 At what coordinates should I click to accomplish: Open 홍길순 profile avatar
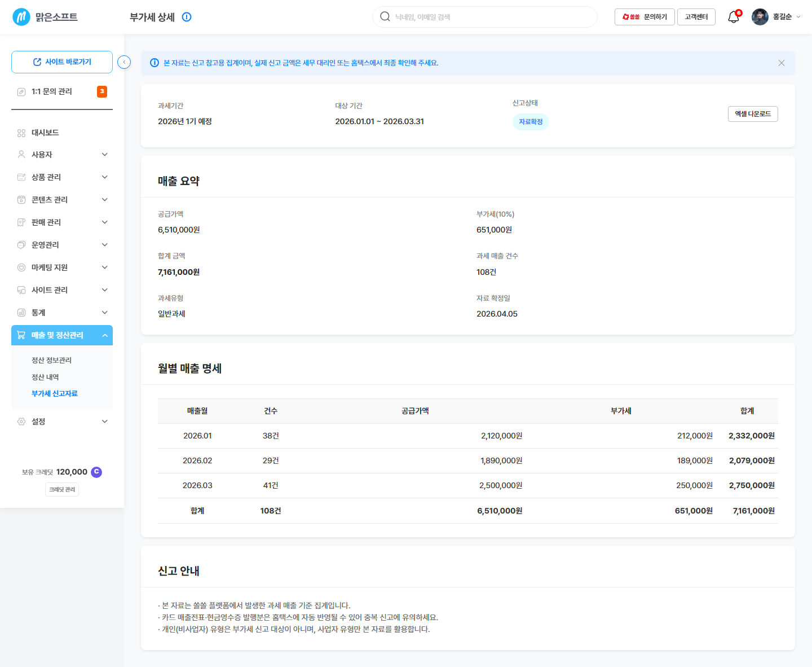(x=760, y=17)
